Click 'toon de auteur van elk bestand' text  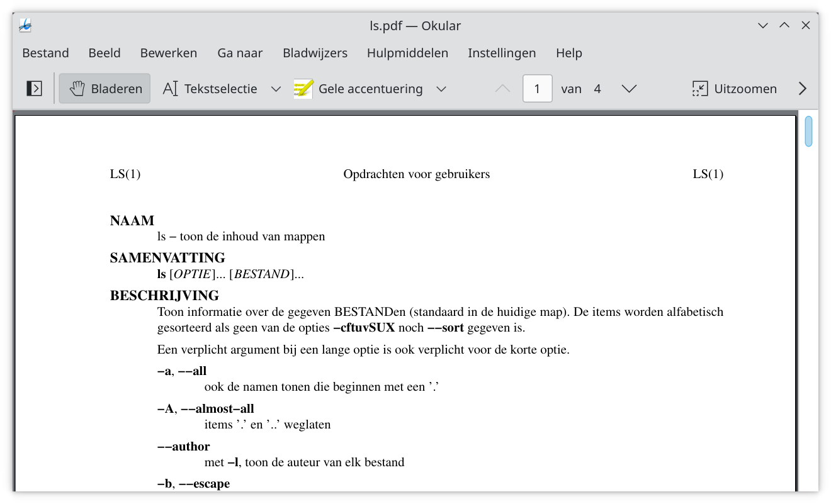(324, 462)
